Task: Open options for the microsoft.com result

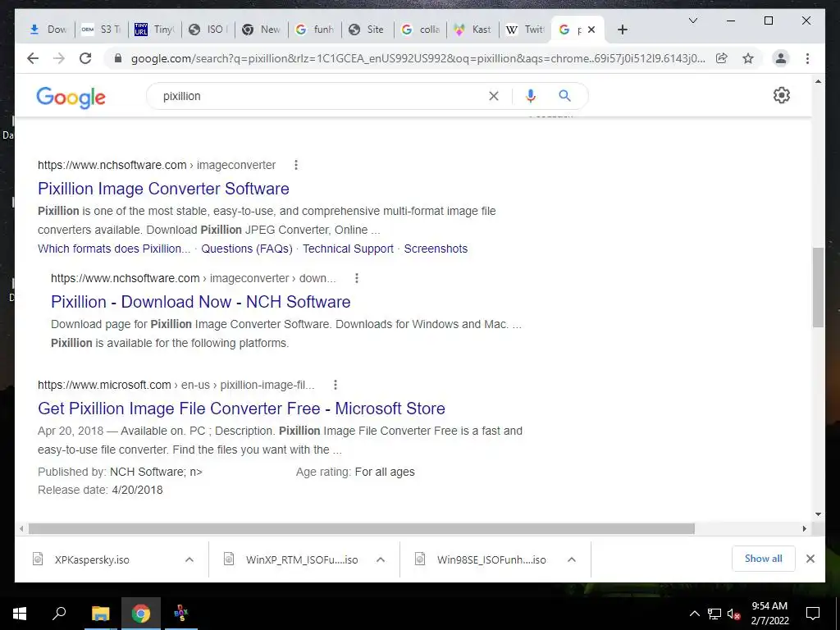Action: coord(336,385)
